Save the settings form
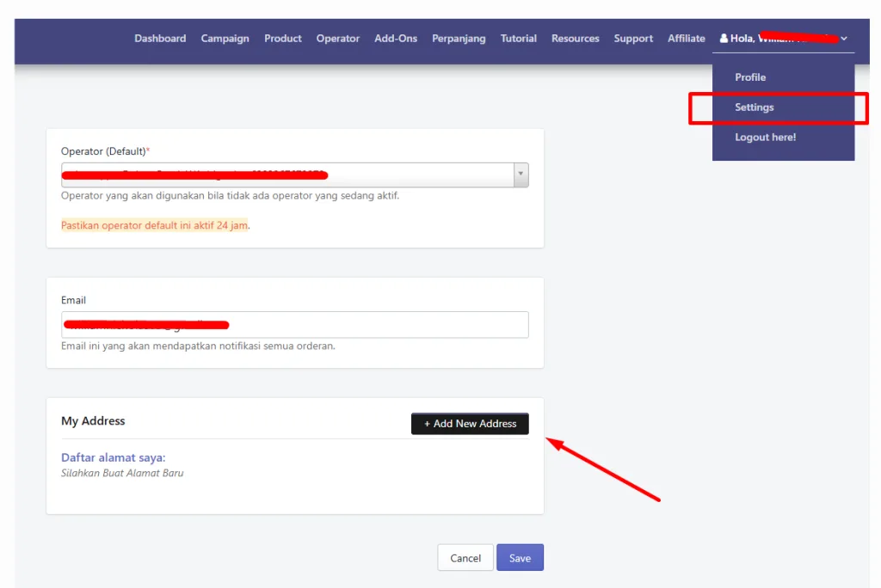881x588 pixels. pyautogui.click(x=520, y=558)
